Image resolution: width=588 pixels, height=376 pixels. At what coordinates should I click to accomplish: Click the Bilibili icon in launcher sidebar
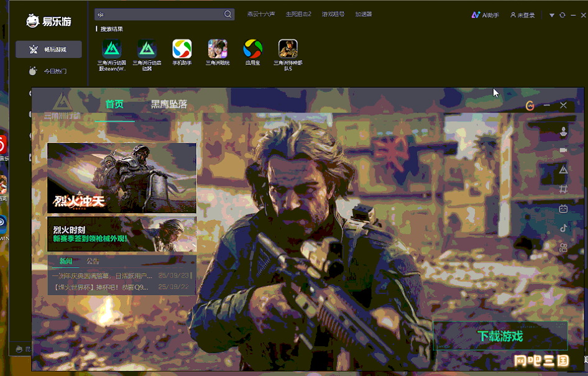coord(563,209)
